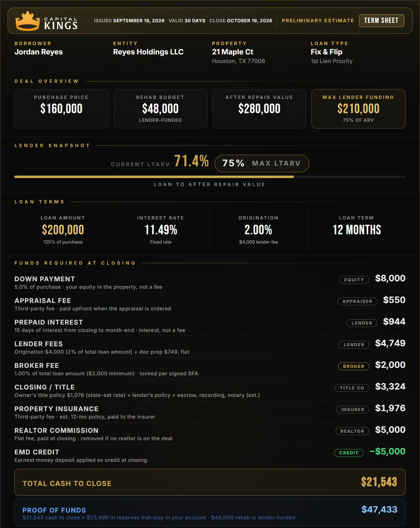Click the $3,324 closing title amount
The width and height of the screenshot is (420, 528).
[390, 387]
